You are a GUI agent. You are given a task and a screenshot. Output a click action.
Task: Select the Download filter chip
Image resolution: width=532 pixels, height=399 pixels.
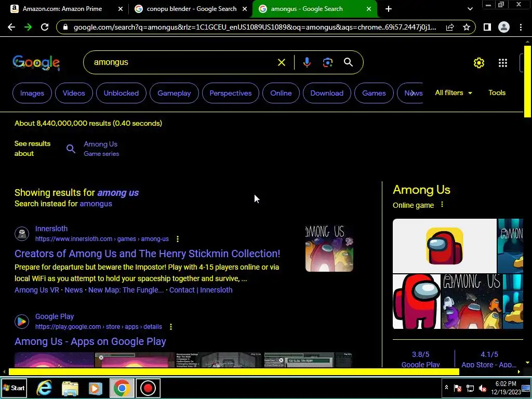(327, 93)
